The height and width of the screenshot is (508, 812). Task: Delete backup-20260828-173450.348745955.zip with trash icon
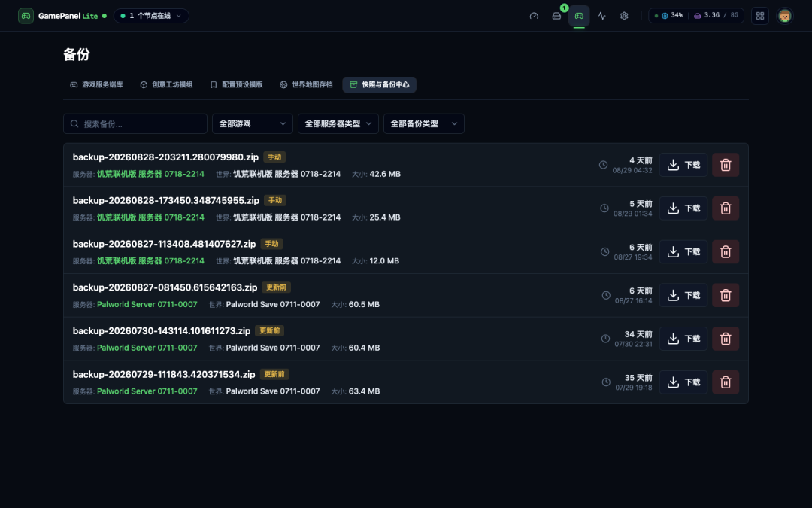(726, 208)
